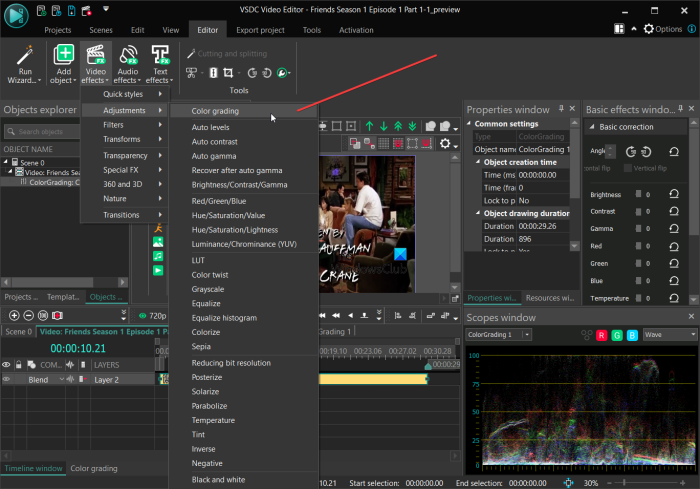Collapse the Basic correction section
Viewport: 700px width, 489px height.
point(591,127)
